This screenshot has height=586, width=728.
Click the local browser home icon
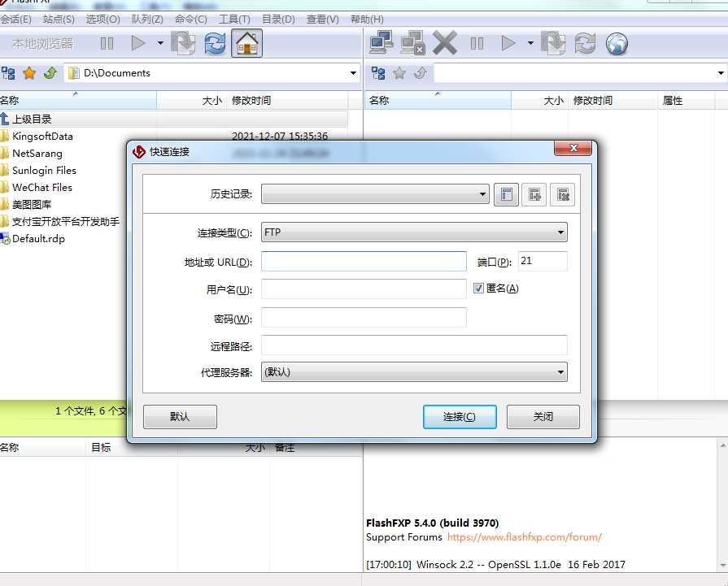coord(247,43)
